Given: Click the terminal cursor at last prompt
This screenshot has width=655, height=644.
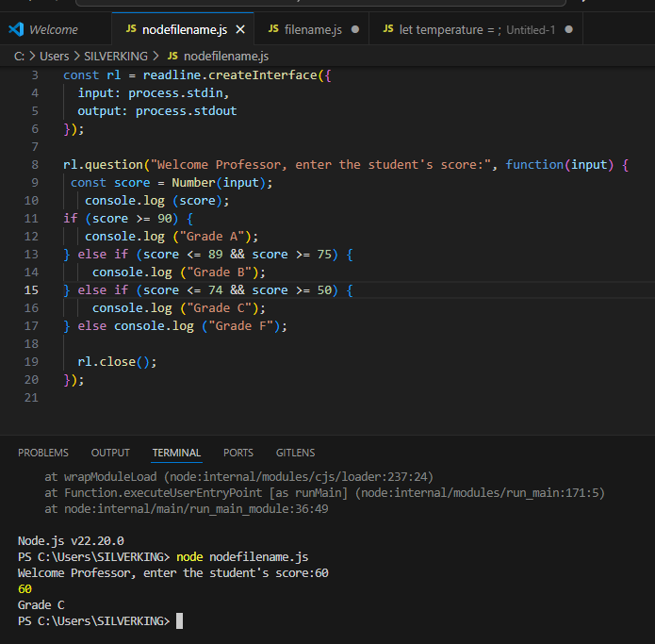Looking at the screenshot, I should (180, 621).
